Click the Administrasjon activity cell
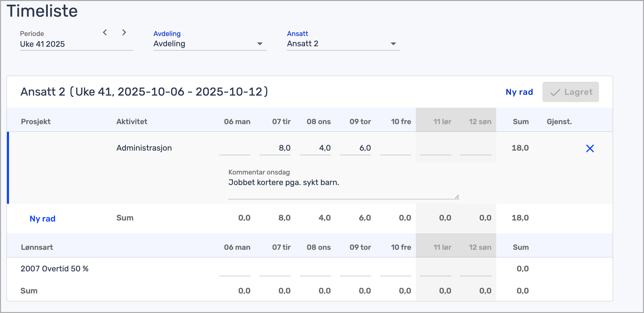The height and width of the screenshot is (313, 644). click(x=144, y=148)
